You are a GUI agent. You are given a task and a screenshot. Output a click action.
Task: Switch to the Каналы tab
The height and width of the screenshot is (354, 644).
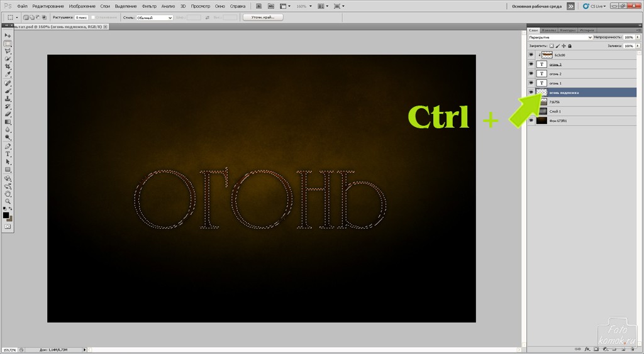[x=548, y=30]
